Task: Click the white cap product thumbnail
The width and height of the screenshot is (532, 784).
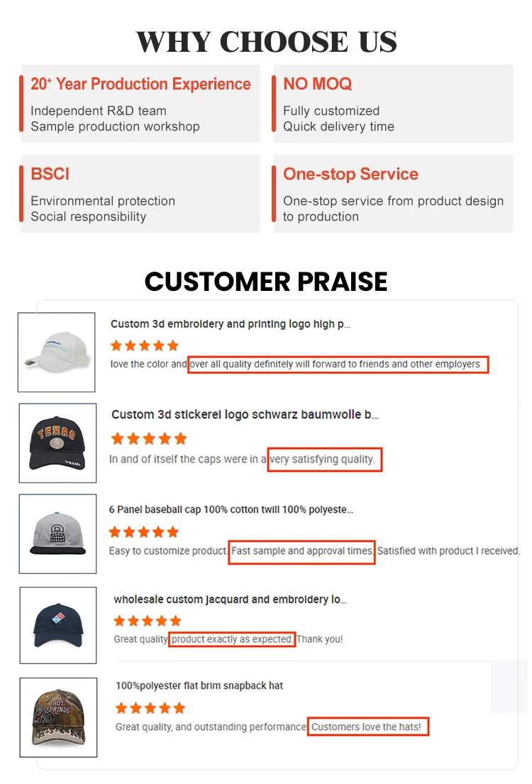Action: point(57,352)
